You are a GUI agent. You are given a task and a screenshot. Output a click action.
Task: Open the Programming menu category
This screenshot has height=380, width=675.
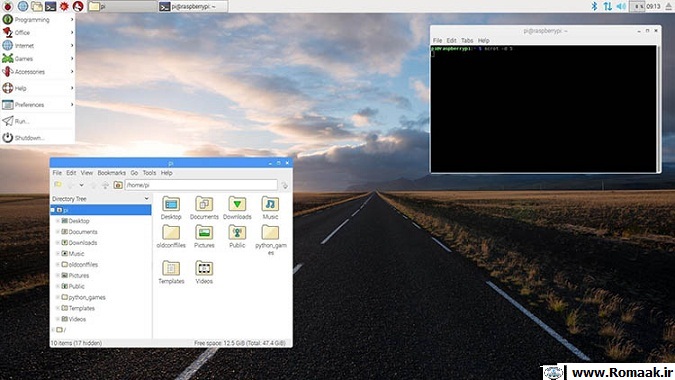37,19
